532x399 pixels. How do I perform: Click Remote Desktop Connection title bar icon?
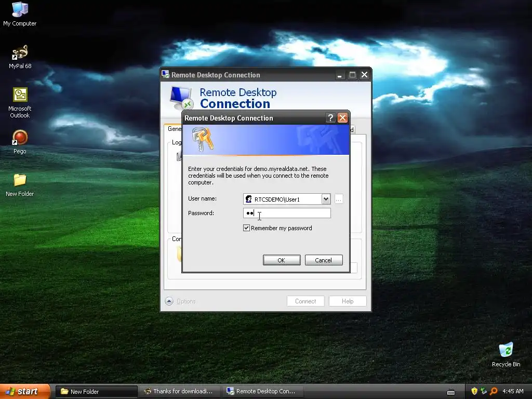tap(165, 74)
